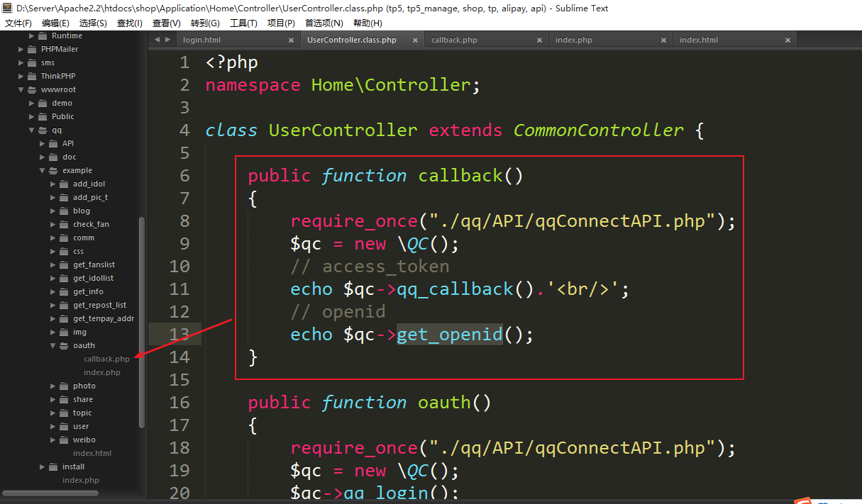Collapse the wwwroot folder in sidebar
The image size is (862, 504).
pos(21,90)
